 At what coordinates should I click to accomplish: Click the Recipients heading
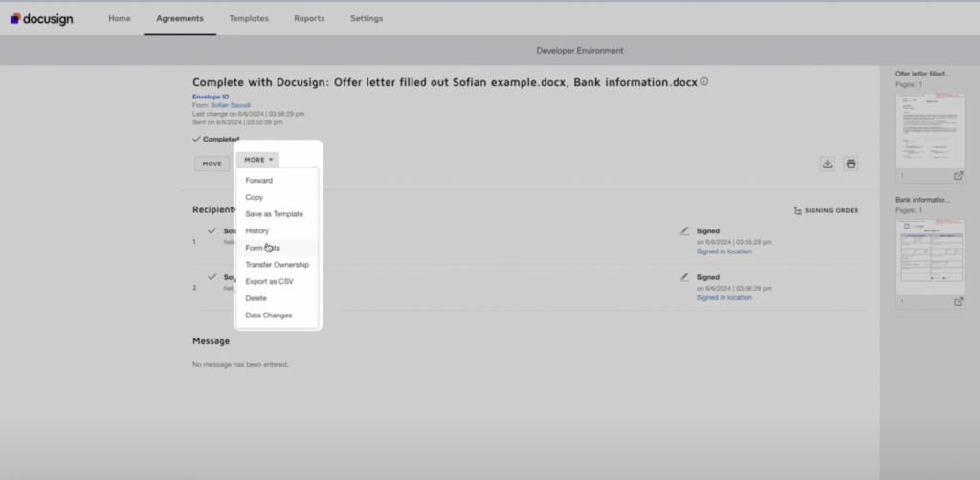(x=213, y=209)
